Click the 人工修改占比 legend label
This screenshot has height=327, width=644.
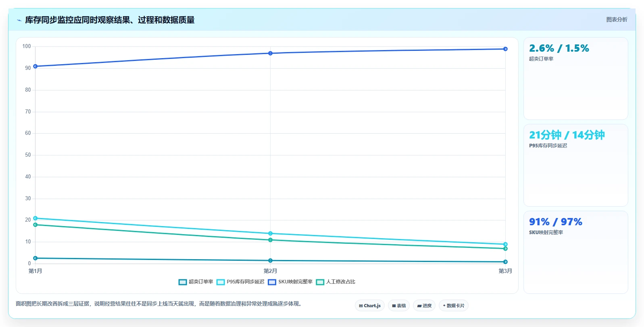tap(341, 282)
